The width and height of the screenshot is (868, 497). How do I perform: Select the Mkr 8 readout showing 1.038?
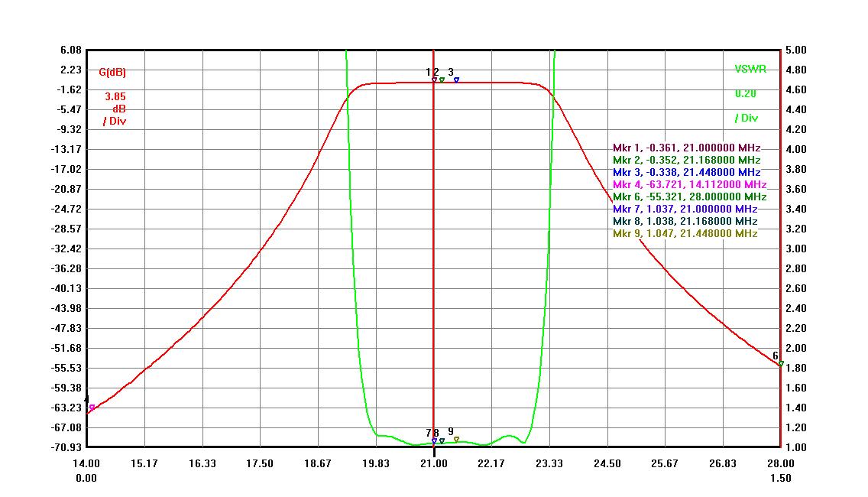685,221
